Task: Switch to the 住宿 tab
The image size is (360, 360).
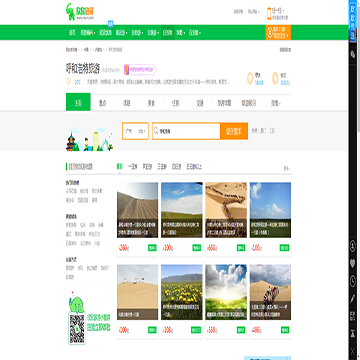Action: tap(176, 103)
